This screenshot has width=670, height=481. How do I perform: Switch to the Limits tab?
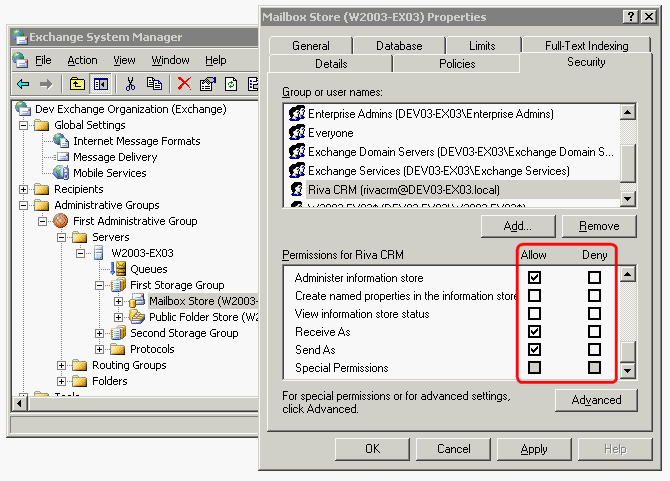pyautogui.click(x=482, y=45)
